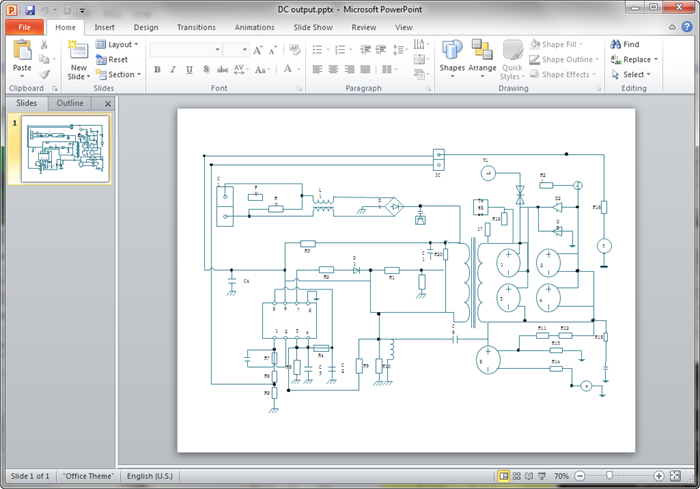Open the Section dropdown menu
Image resolution: width=700 pixels, height=489 pixels.
tap(123, 74)
